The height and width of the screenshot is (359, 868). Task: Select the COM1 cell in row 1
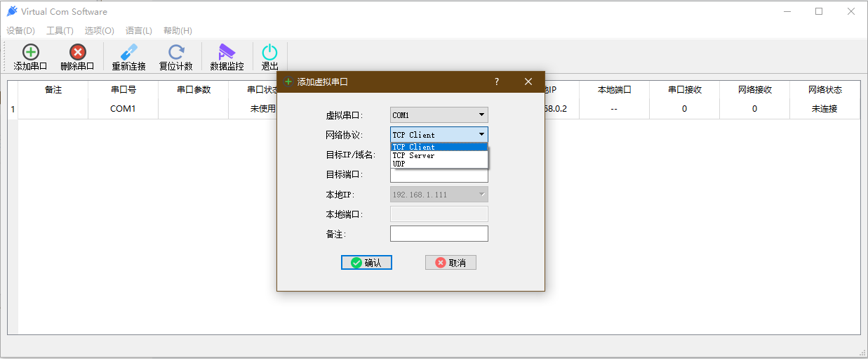(123, 109)
